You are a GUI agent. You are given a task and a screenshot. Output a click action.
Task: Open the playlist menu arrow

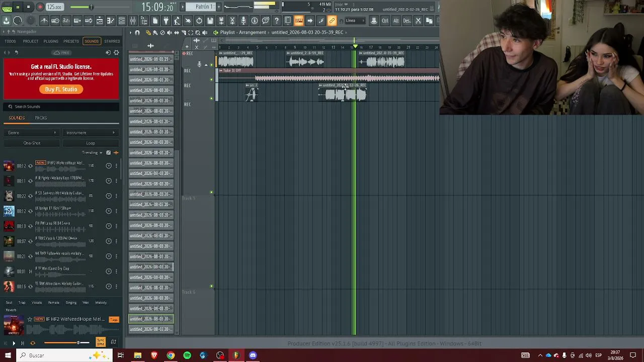coord(130,33)
